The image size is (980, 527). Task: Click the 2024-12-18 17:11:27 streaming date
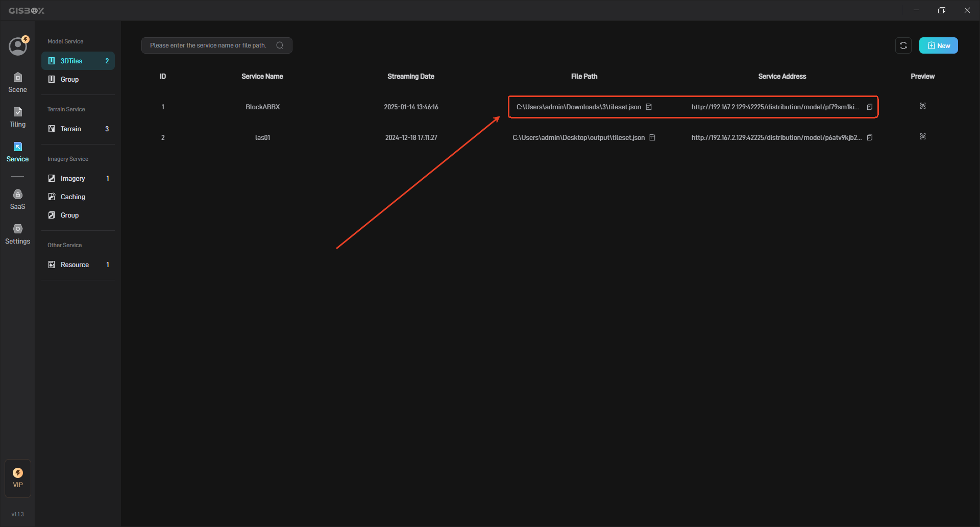pyautogui.click(x=411, y=137)
